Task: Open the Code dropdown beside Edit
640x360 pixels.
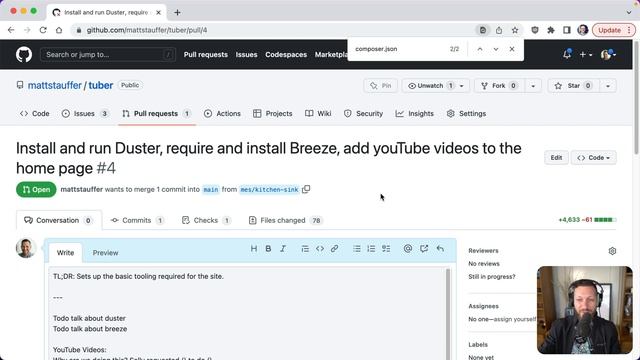Action: tap(593, 158)
